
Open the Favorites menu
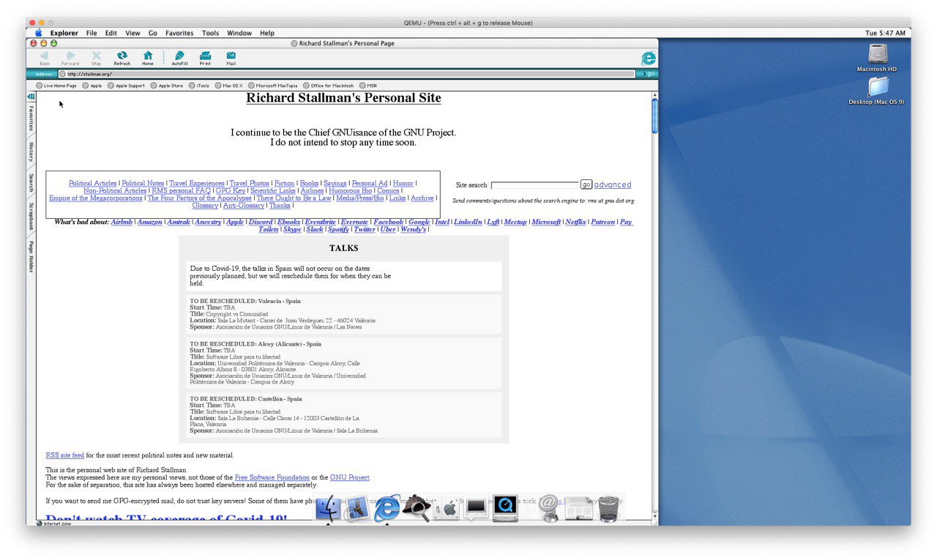(x=179, y=33)
